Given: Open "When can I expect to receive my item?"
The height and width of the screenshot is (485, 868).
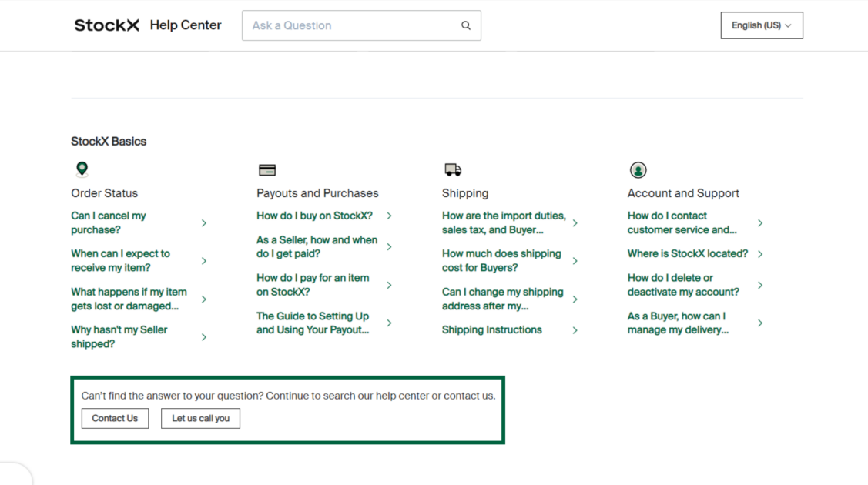Looking at the screenshot, I should [120, 261].
